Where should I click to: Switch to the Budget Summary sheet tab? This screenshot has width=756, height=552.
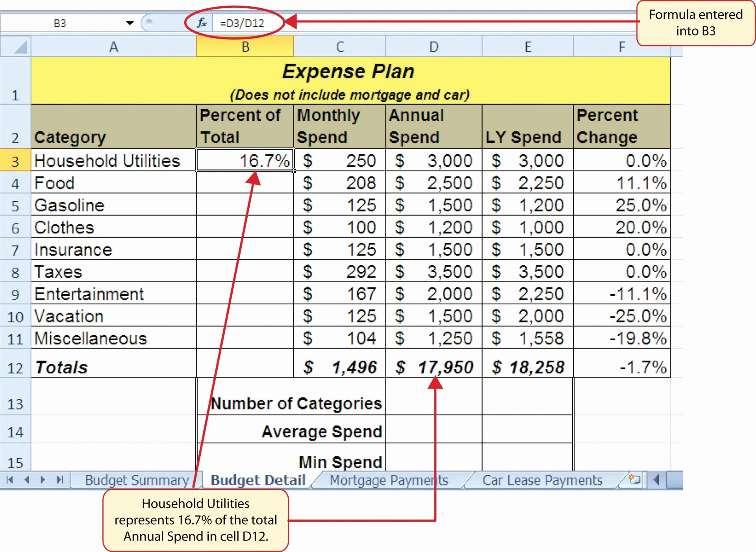coord(137,480)
